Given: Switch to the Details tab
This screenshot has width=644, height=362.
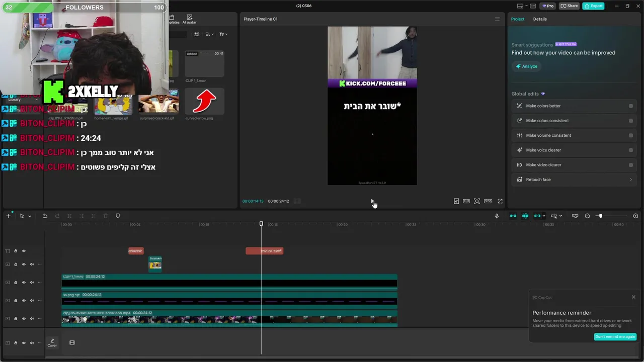Looking at the screenshot, I should 540,19.
